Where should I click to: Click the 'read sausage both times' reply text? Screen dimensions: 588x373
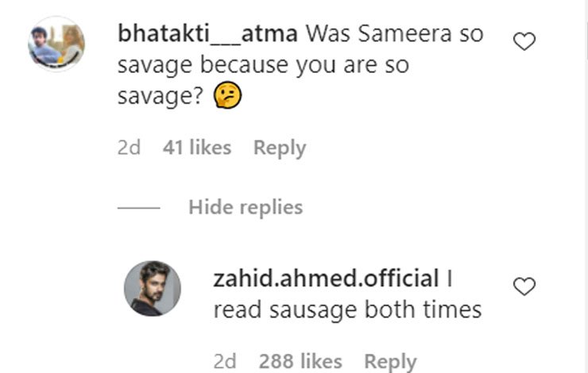point(347,310)
